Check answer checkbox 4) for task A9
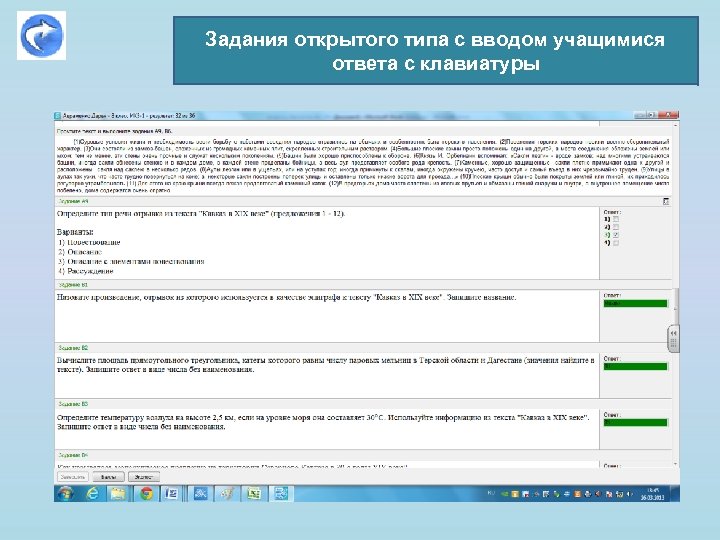 click(x=616, y=243)
